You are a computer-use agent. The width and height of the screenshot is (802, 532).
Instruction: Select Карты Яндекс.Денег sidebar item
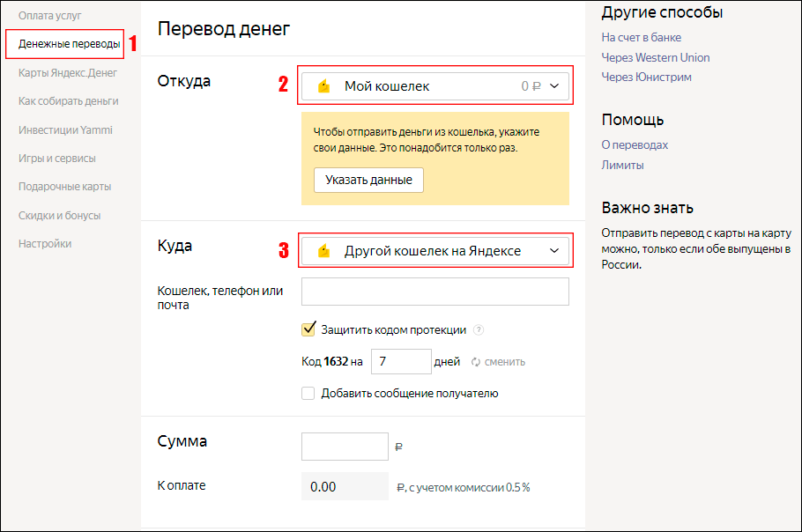[x=68, y=72]
